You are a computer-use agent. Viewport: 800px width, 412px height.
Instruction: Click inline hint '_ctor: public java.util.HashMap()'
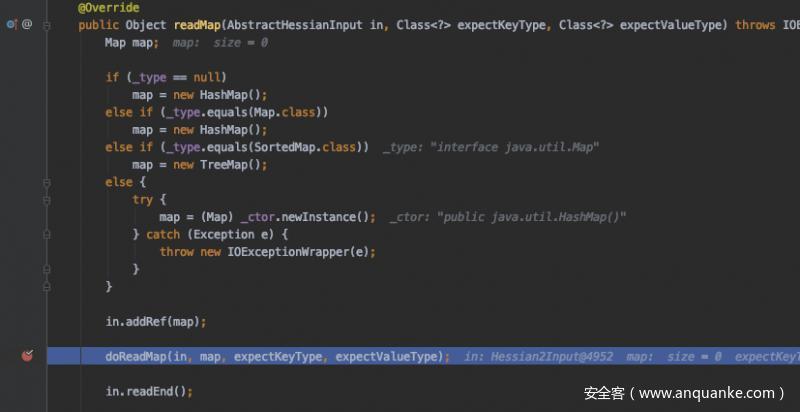pos(508,217)
